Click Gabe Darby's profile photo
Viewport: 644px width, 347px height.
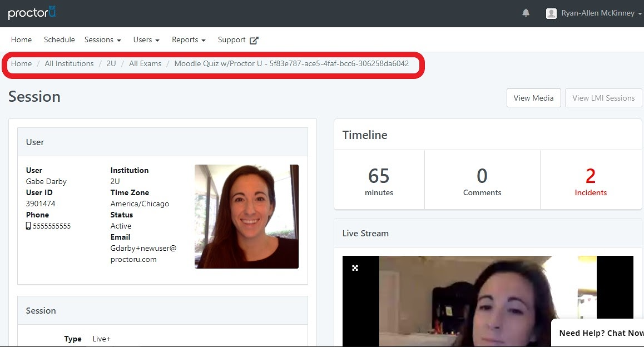point(246,216)
